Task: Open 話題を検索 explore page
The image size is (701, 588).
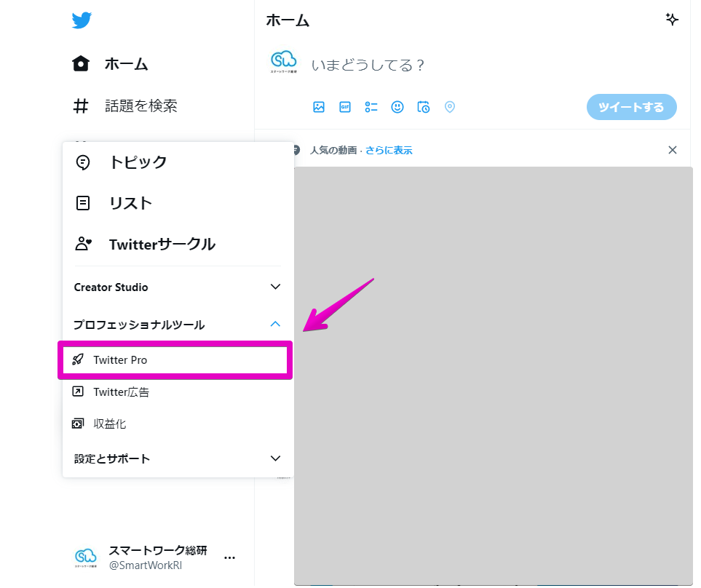Action: pyautogui.click(x=124, y=106)
